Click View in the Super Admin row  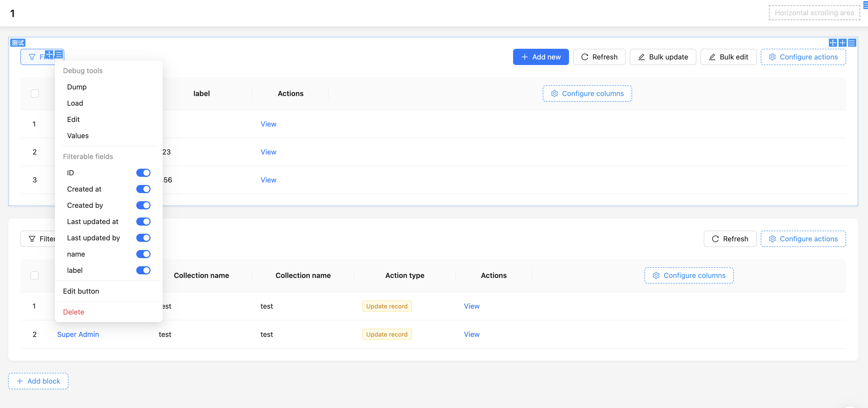472,334
